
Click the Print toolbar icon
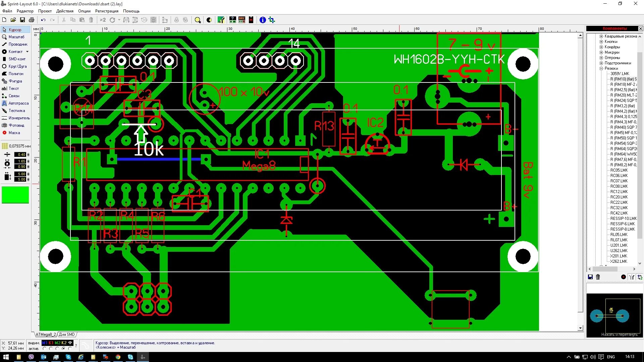[32, 20]
